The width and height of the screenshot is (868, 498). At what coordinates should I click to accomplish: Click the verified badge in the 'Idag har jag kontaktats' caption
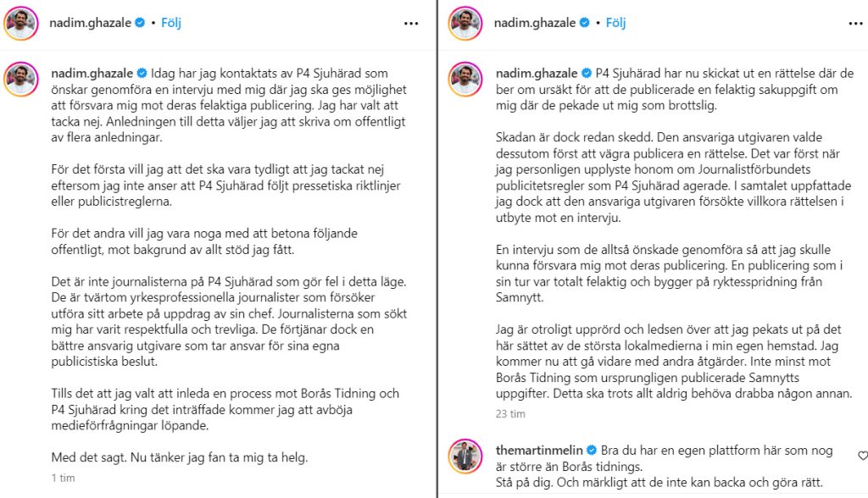(x=142, y=74)
